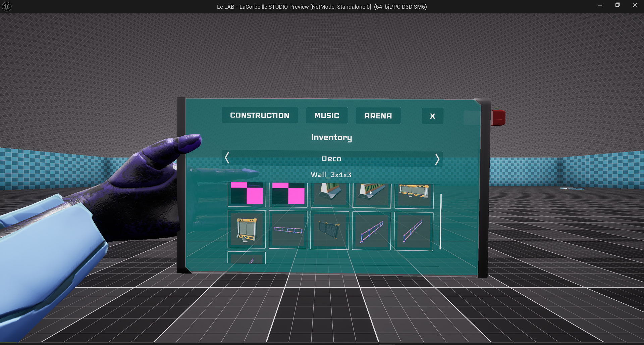The height and width of the screenshot is (345, 644).
Task: Select the second pink missing-texture item
Action: click(x=288, y=194)
